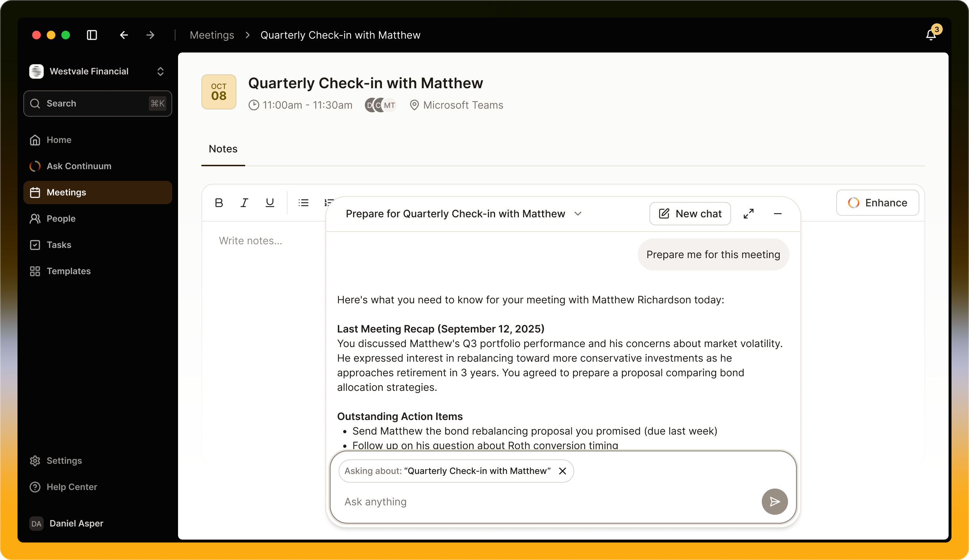Click the Meetings breadcrumb link
Screen dimensions: 969x560
[212, 35]
